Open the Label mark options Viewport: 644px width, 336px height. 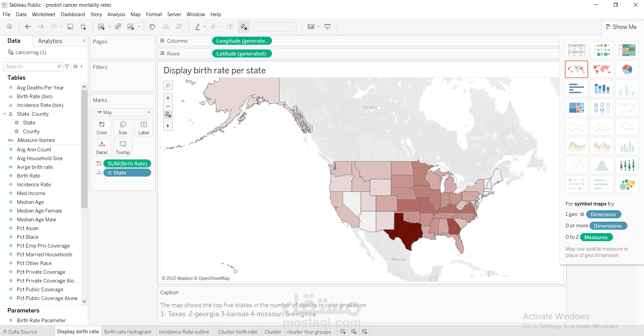pyautogui.click(x=143, y=127)
